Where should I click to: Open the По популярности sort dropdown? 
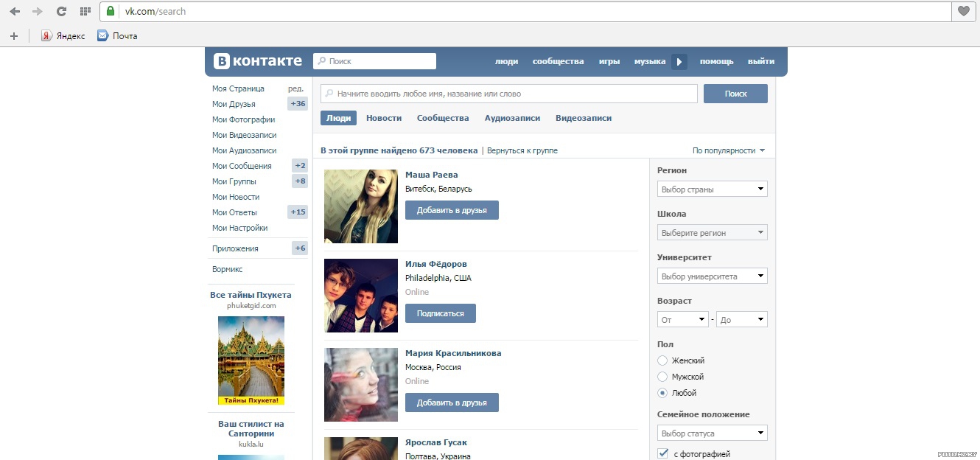tap(729, 150)
